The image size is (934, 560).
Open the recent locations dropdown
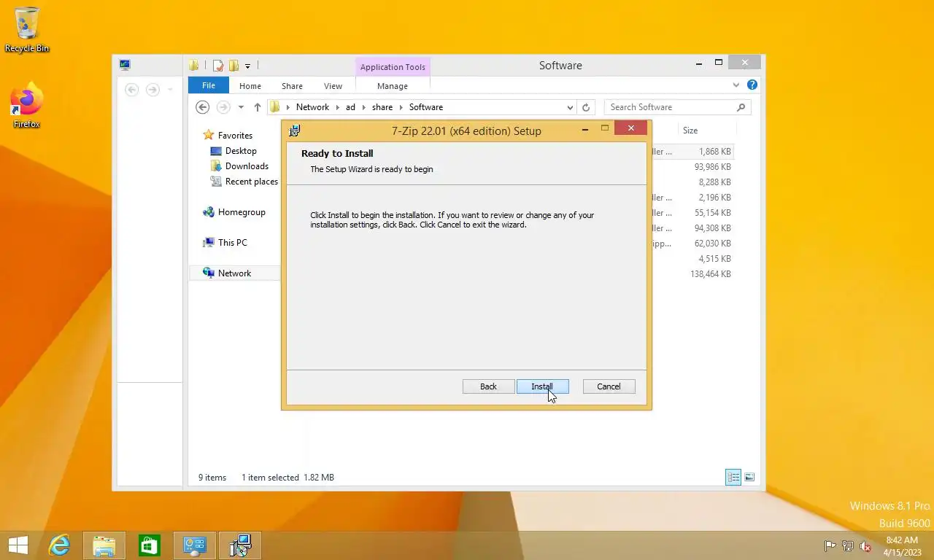point(241,107)
